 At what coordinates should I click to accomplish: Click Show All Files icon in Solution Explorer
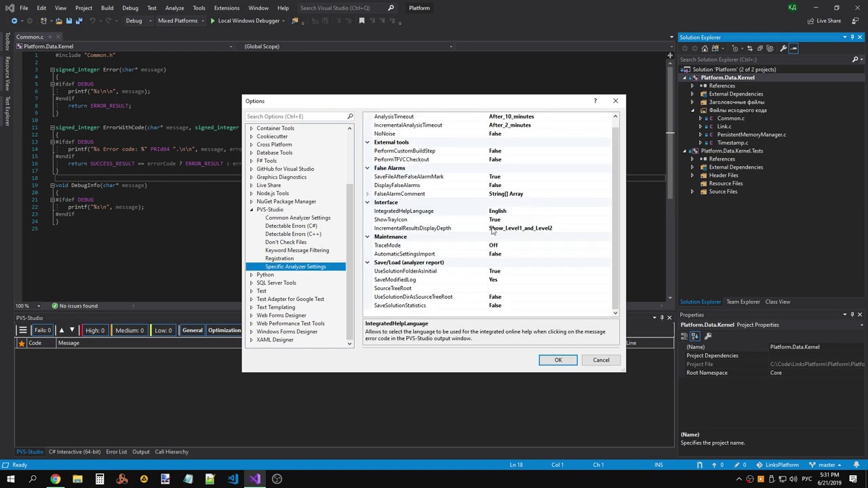coord(770,48)
